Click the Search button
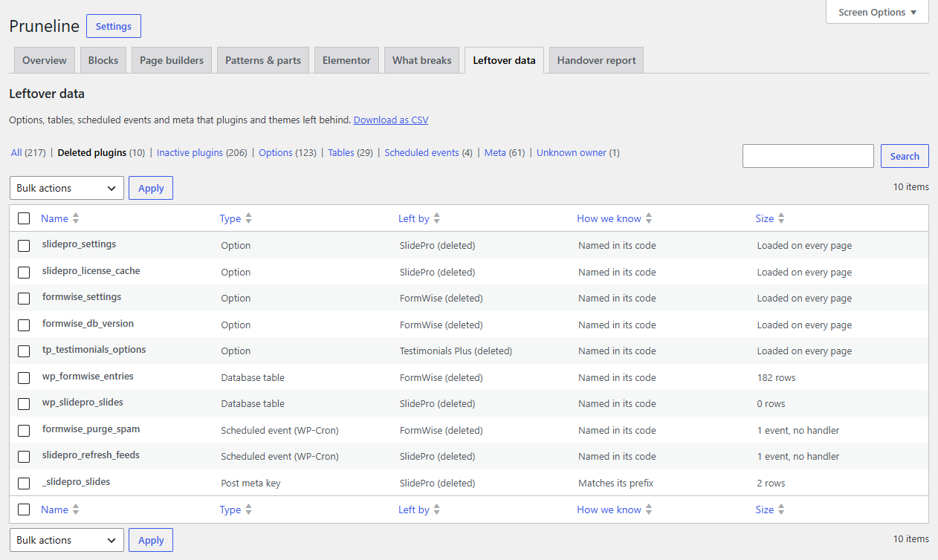 tap(905, 156)
